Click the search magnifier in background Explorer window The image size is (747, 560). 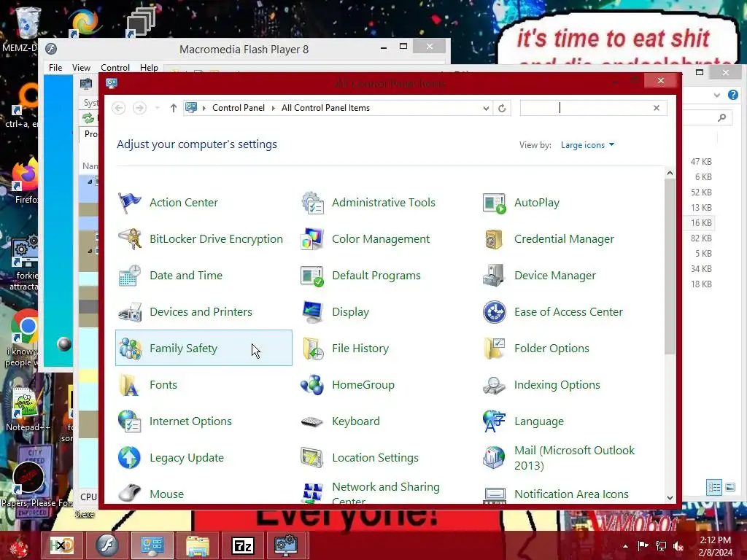point(722,117)
